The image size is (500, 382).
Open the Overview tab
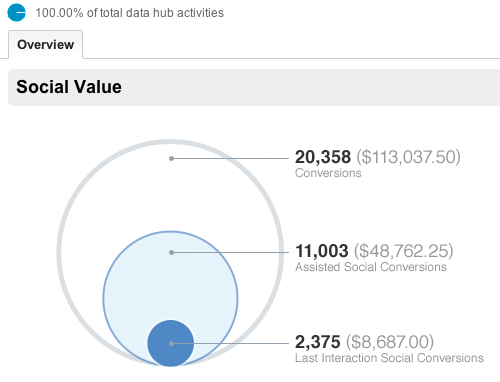point(46,45)
